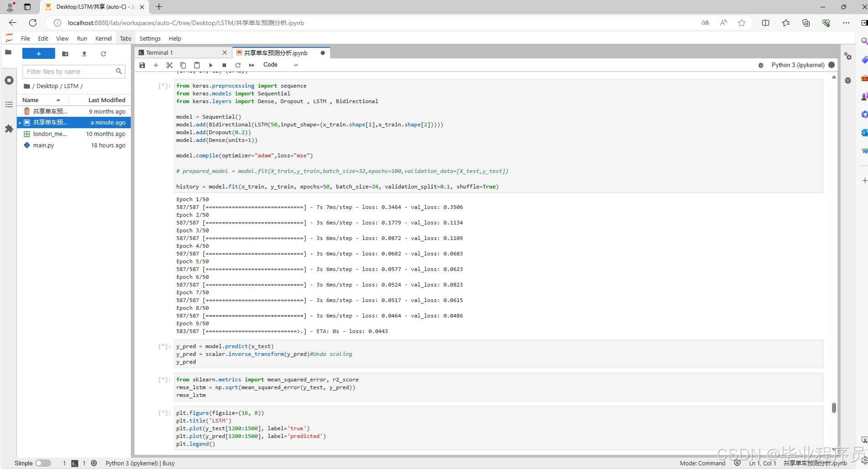Screen dimensions: 868x469
Task: Upload files with the upload arrow icon
Action: tap(84, 54)
